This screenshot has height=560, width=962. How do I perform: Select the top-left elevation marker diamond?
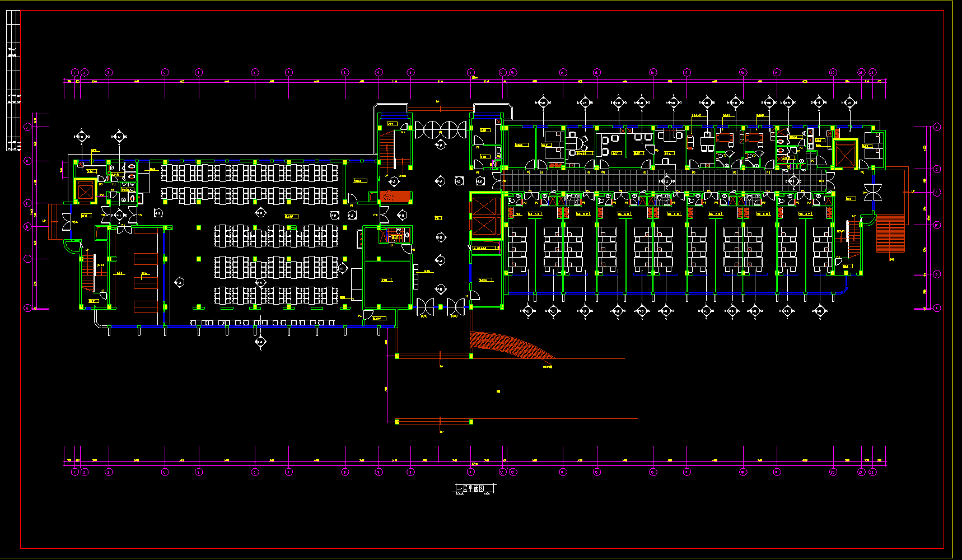point(81,137)
